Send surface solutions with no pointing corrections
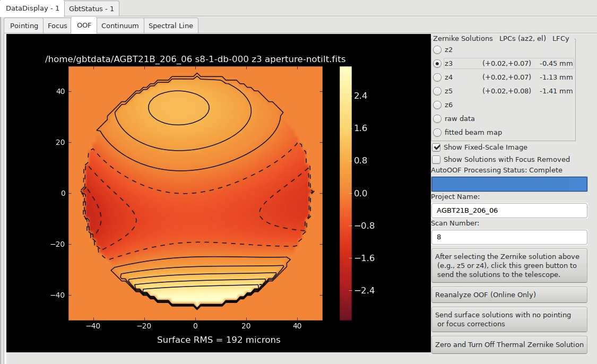Image resolution: width=597 pixels, height=364 pixels. click(x=509, y=319)
